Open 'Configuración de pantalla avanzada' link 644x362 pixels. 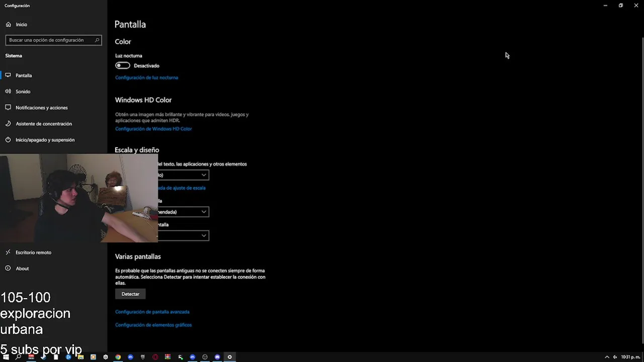152,312
